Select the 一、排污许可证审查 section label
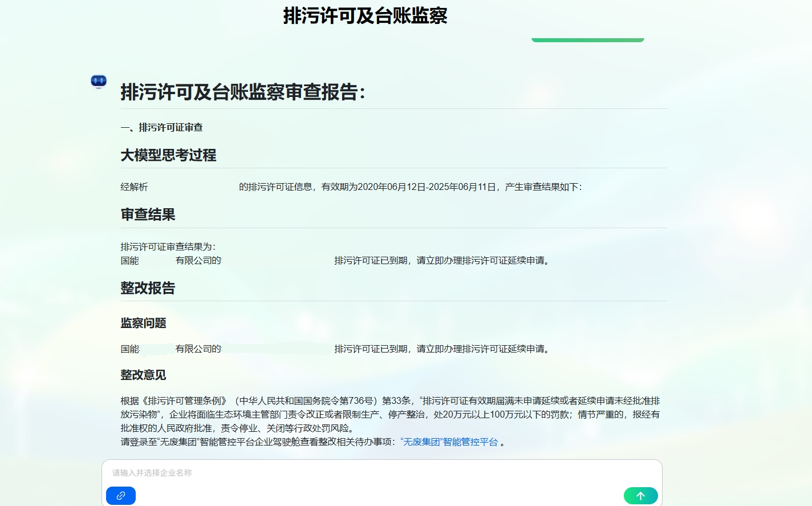The image size is (812, 506). 162,127
